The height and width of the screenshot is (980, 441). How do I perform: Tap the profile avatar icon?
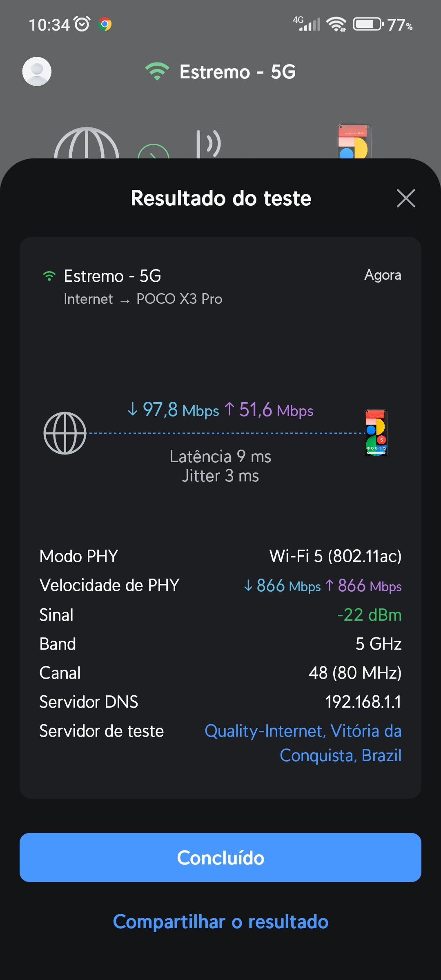tap(37, 71)
